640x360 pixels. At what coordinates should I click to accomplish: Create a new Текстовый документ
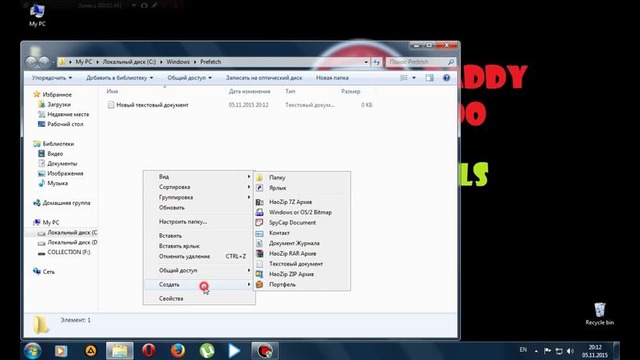(x=301, y=264)
